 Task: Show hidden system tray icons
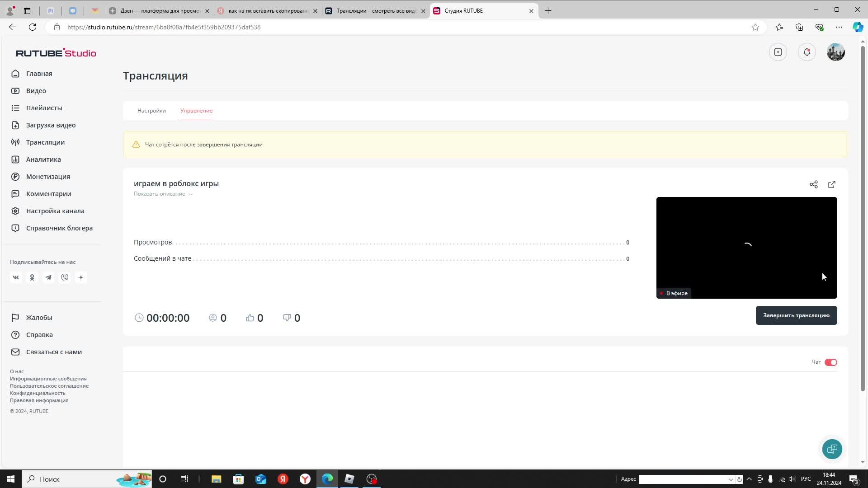[749, 479]
